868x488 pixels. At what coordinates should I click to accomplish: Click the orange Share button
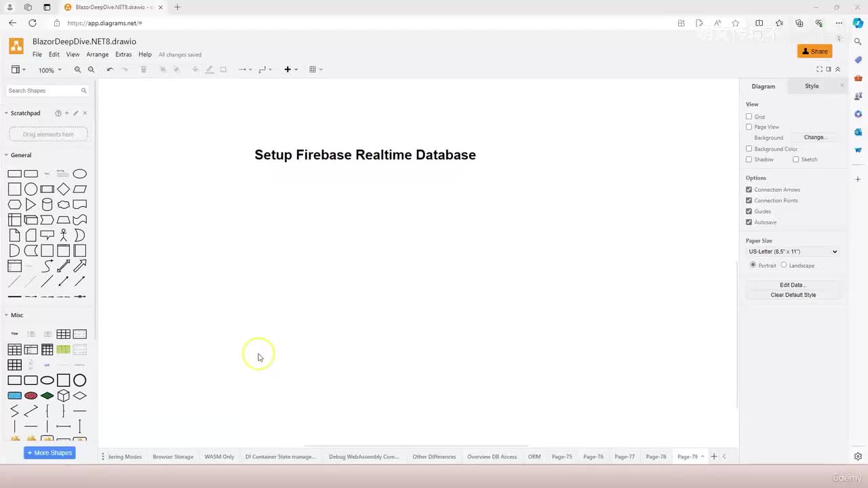tap(814, 52)
